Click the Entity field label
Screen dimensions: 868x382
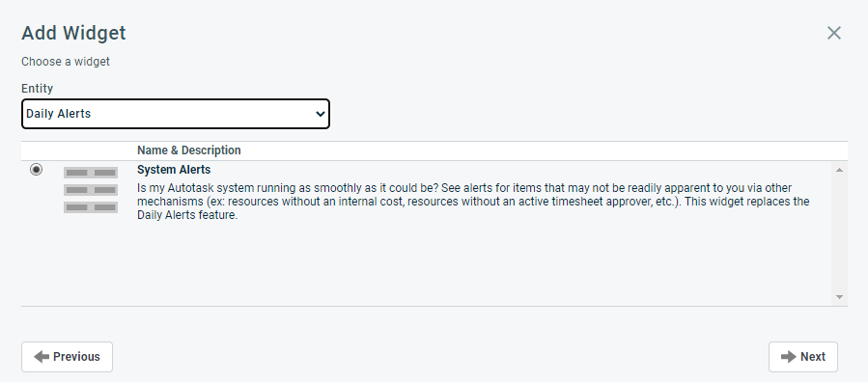coord(37,89)
